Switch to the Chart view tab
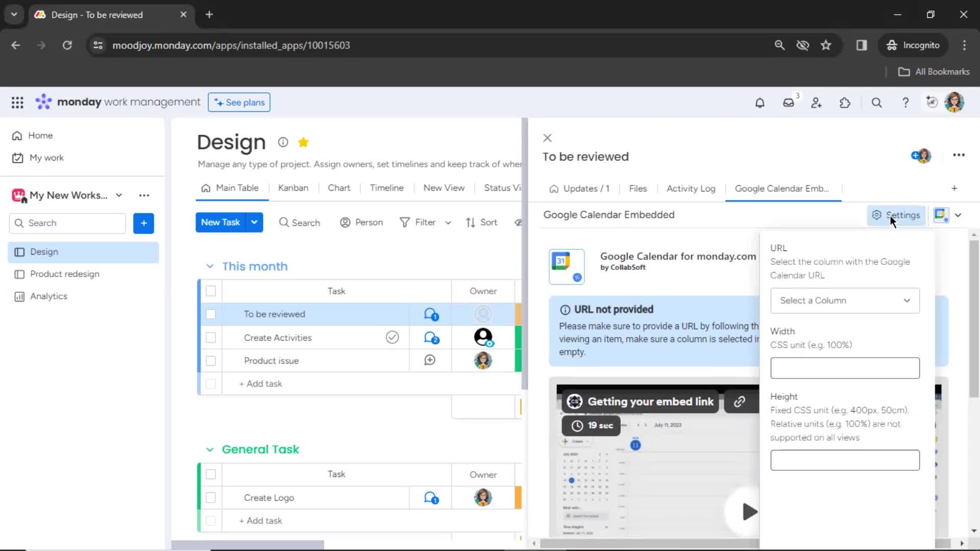 [x=339, y=188]
